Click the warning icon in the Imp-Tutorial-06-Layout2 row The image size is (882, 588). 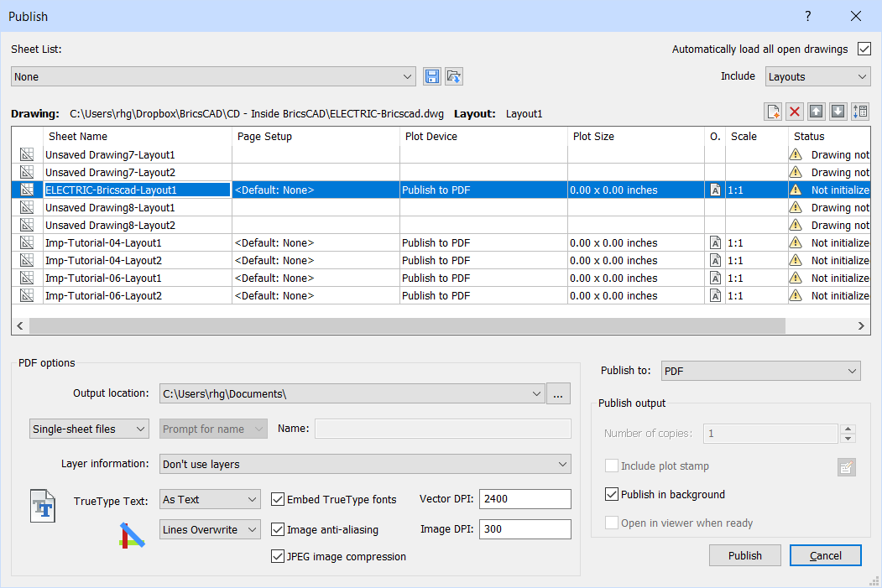(x=796, y=295)
